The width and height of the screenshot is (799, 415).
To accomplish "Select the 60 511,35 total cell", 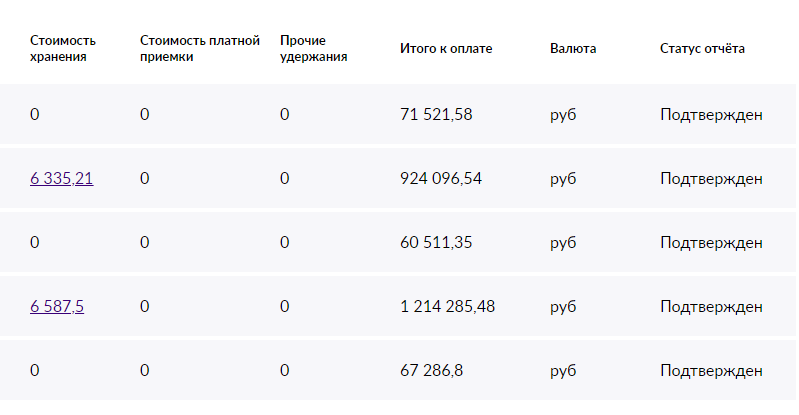I will click(436, 242).
